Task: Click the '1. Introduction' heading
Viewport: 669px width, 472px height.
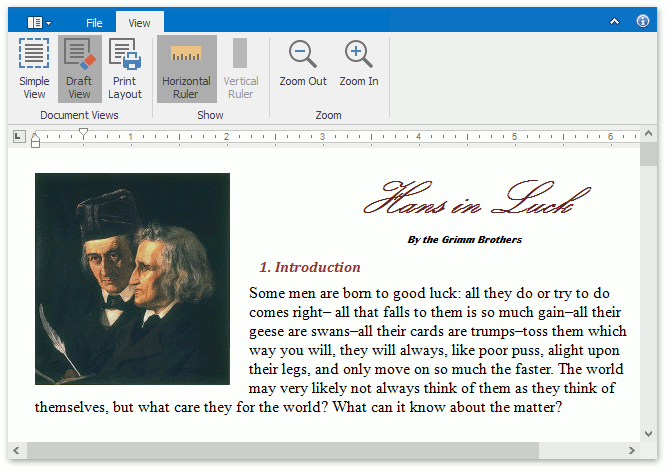Action: click(309, 267)
